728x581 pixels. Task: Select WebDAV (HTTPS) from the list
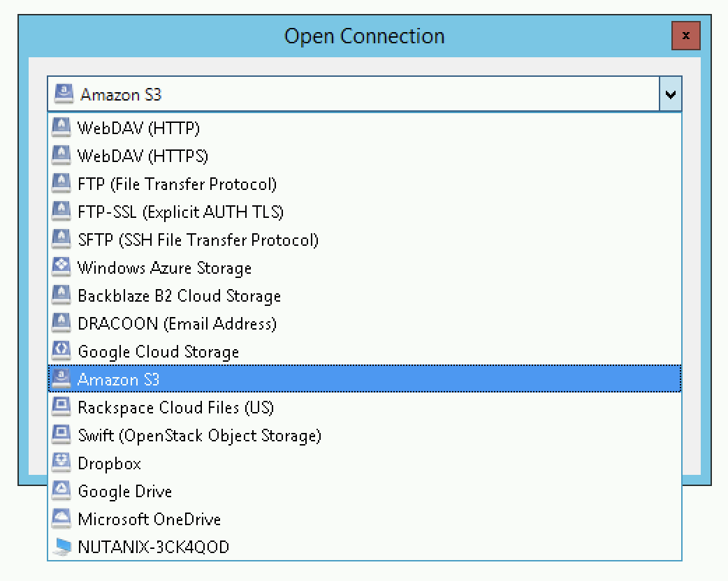point(365,156)
